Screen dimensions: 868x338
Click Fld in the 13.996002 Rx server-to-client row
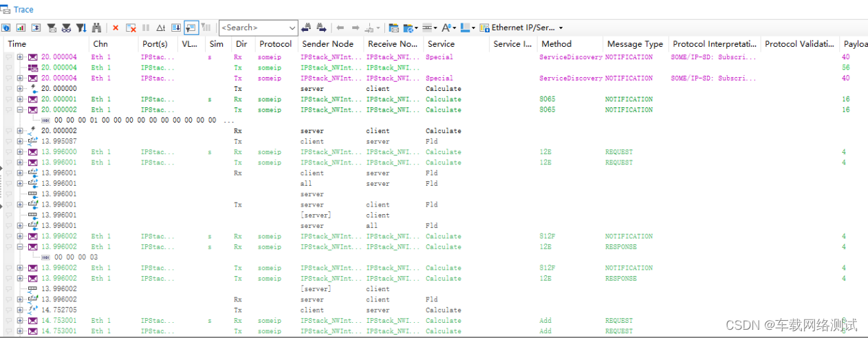click(431, 299)
